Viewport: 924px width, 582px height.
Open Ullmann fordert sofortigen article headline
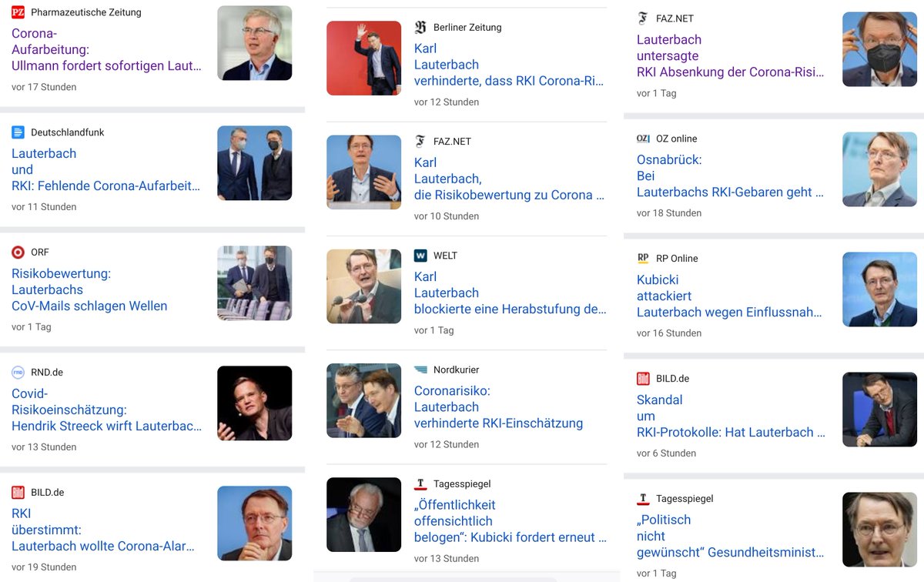[x=106, y=50]
